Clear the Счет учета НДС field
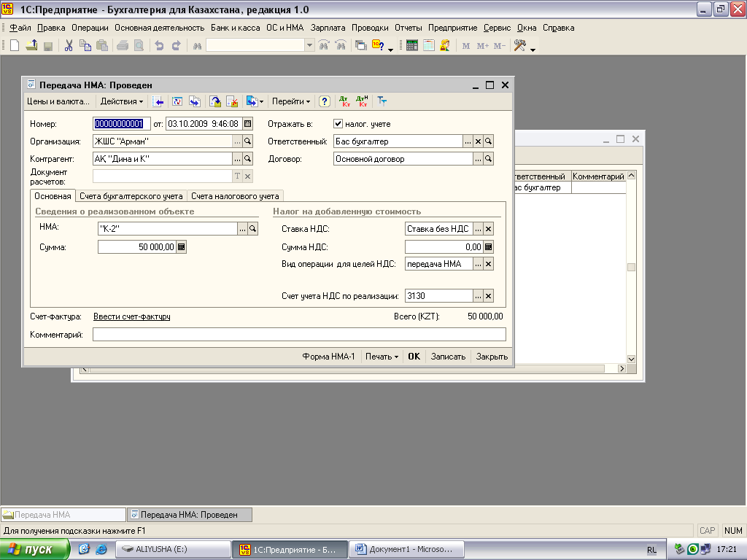The width and height of the screenshot is (747, 560). point(488,296)
